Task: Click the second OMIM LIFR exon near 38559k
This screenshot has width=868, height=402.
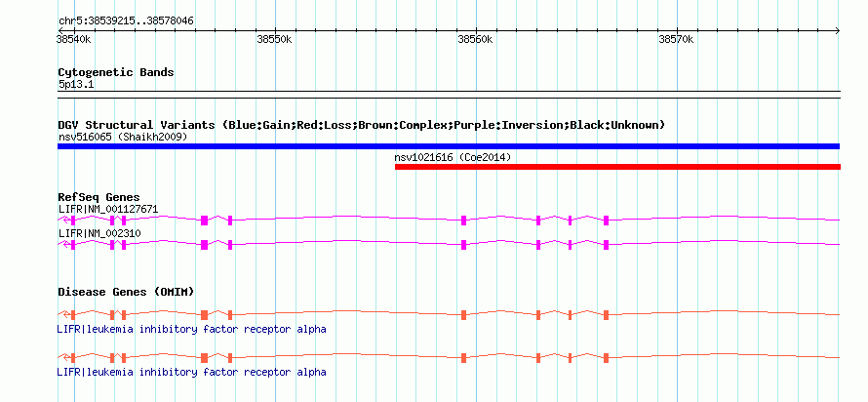Action: pyautogui.click(x=464, y=358)
